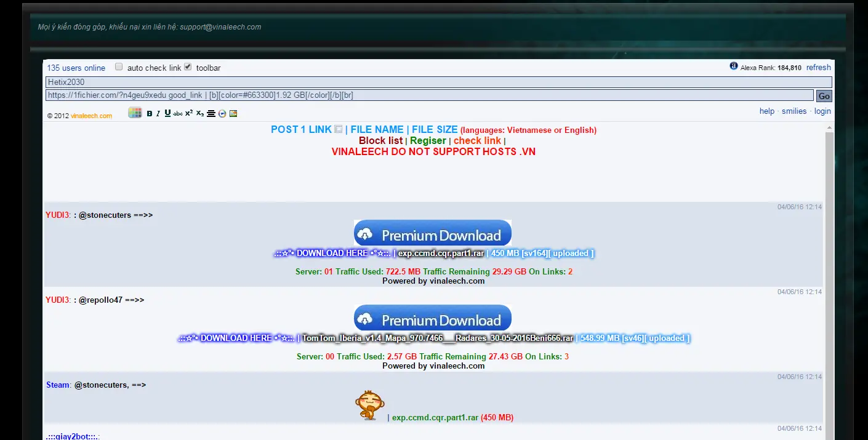
Task: Apply superscript formatting
Action: click(189, 113)
